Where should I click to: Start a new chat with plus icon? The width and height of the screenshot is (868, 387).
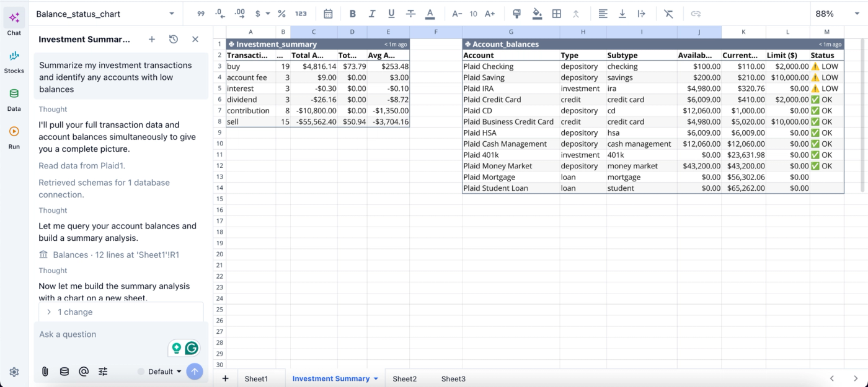152,39
